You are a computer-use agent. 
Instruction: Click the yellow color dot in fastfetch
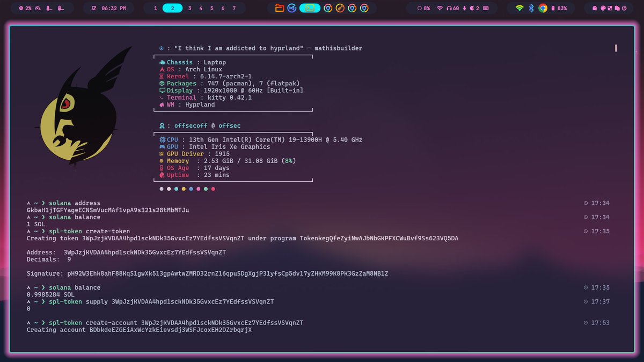184,189
